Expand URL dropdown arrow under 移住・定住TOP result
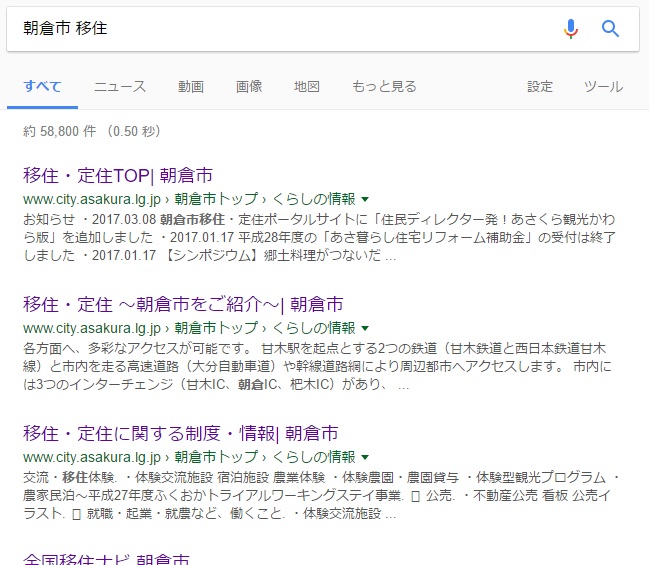Viewport: 649px width, 565px height. tap(365, 200)
